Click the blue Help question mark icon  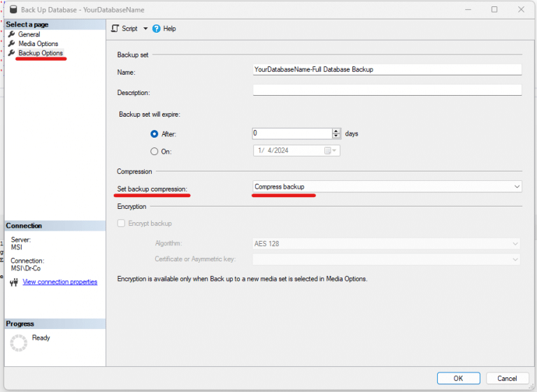(x=157, y=29)
